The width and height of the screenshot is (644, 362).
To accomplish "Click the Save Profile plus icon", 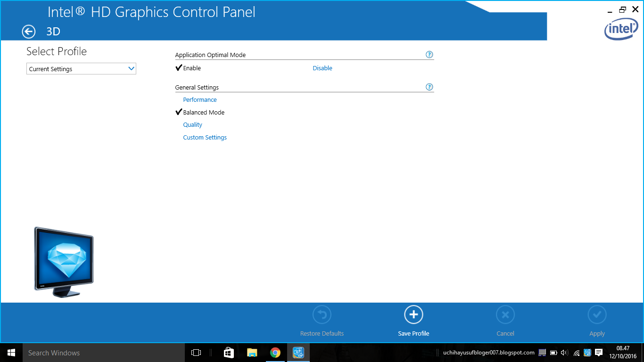I will click(413, 314).
